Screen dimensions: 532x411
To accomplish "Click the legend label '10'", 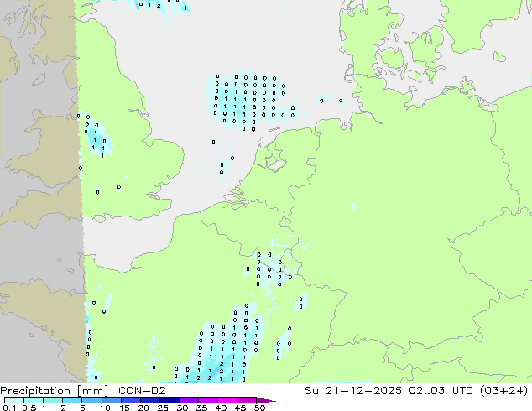I will 105,408.
